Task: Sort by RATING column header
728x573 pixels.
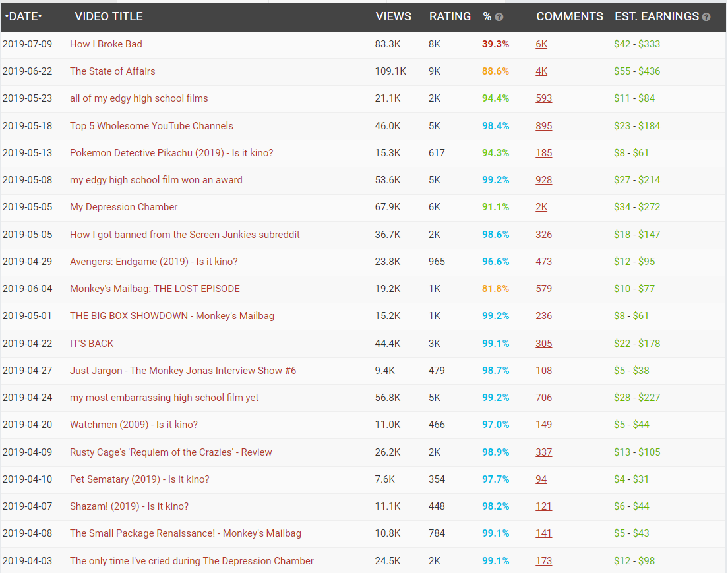Action: [450, 16]
